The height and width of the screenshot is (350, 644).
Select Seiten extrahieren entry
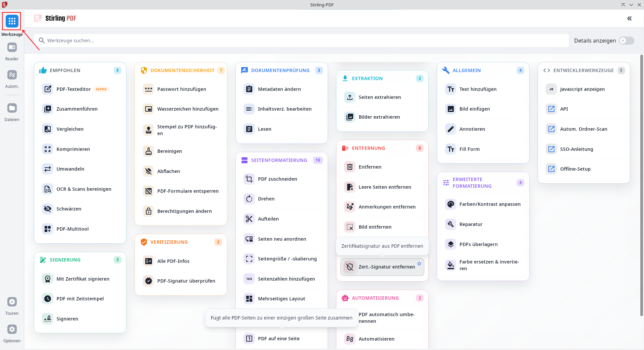pyautogui.click(x=380, y=97)
